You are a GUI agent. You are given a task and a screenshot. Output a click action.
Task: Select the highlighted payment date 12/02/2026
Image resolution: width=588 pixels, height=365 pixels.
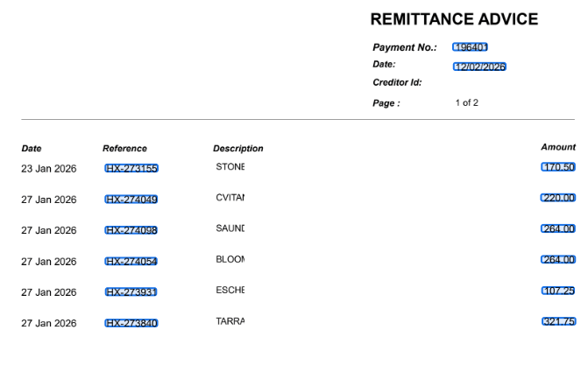point(479,67)
